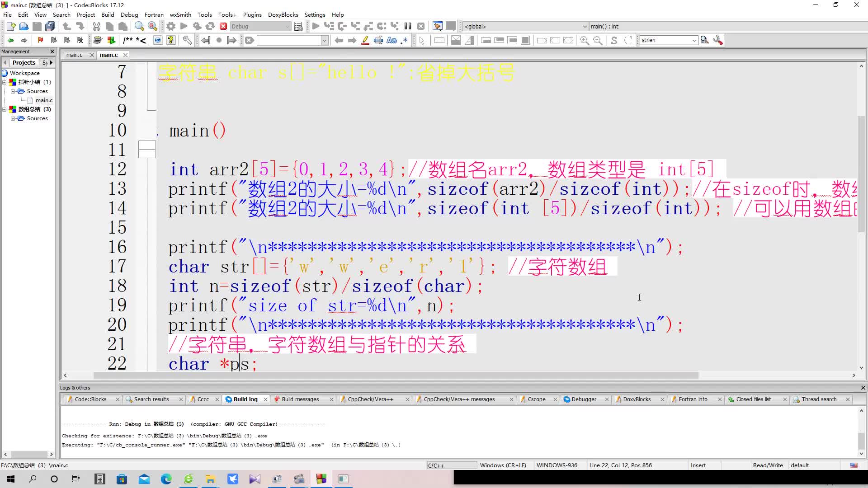This screenshot has height=488, width=868.
Task: Select main.c in the project tree
Action: [x=44, y=100]
